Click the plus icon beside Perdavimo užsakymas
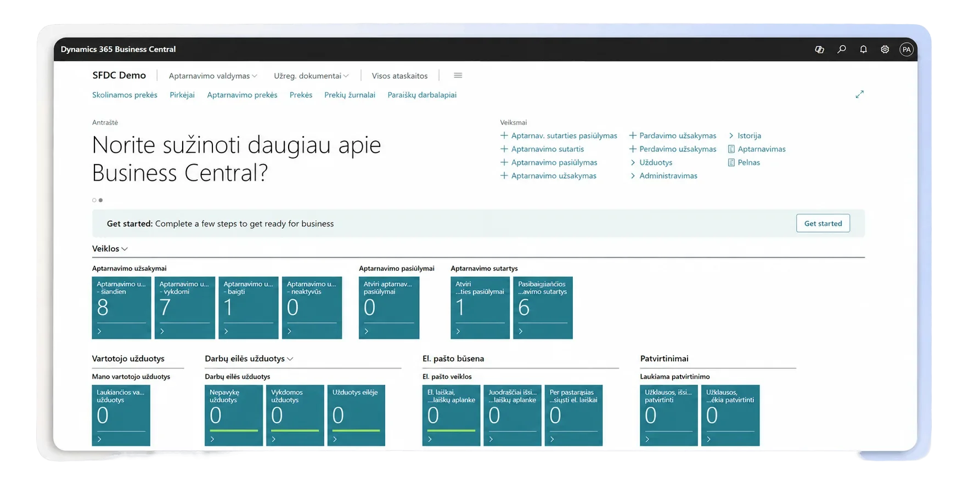This screenshot has height=483, width=980. tap(632, 149)
